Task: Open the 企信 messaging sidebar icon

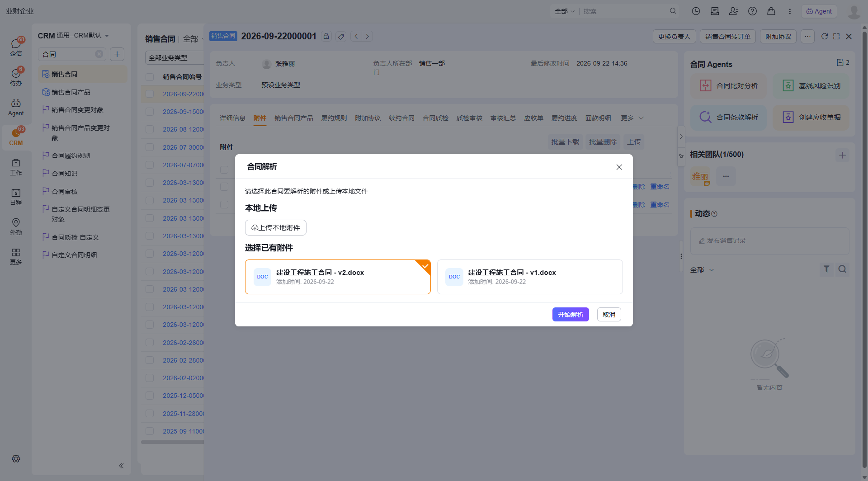Action: click(x=16, y=47)
